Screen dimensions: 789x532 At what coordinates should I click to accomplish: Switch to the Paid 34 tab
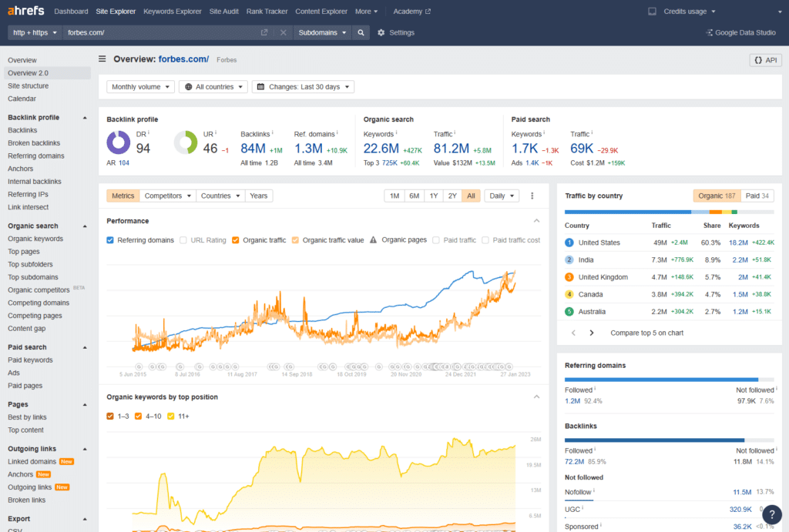pyautogui.click(x=759, y=196)
